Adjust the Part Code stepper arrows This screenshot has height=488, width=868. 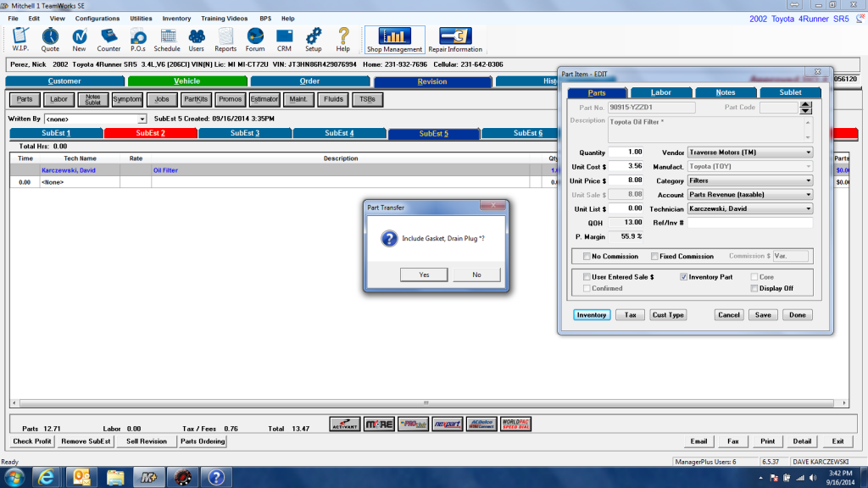pyautogui.click(x=806, y=108)
